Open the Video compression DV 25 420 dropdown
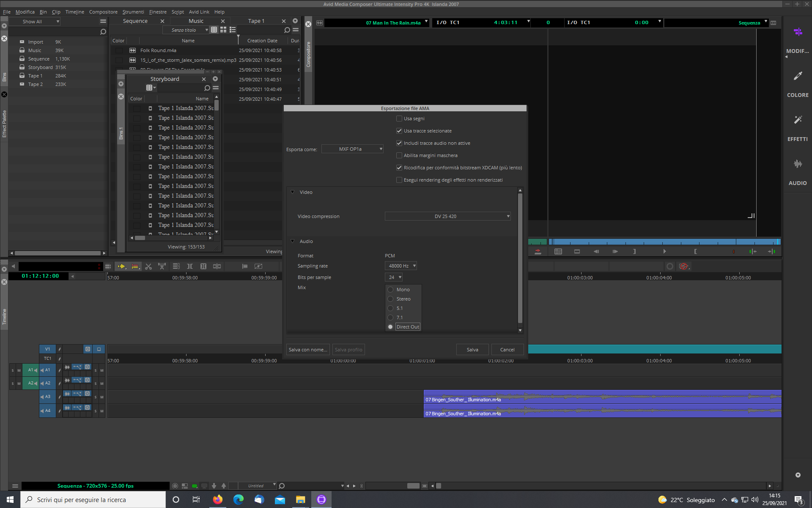The width and height of the screenshot is (812, 508). pos(447,216)
